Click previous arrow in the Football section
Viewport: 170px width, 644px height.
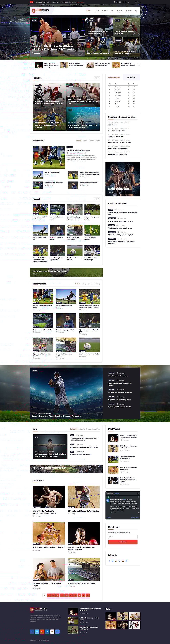tap(95, 199)
